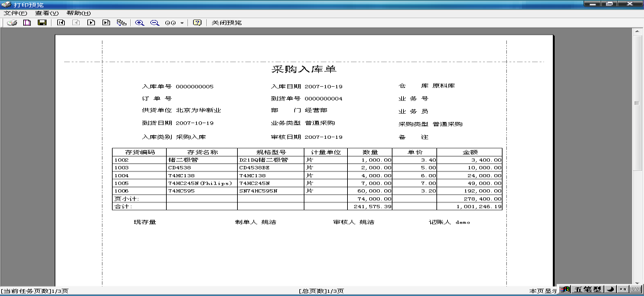Zoom in with the magnifier plus icon
The width and height of the screenshot is (644, 296).
140,23
